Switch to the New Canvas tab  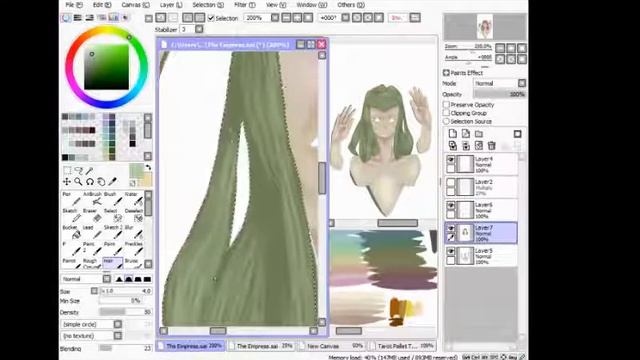tap(331, 346)
